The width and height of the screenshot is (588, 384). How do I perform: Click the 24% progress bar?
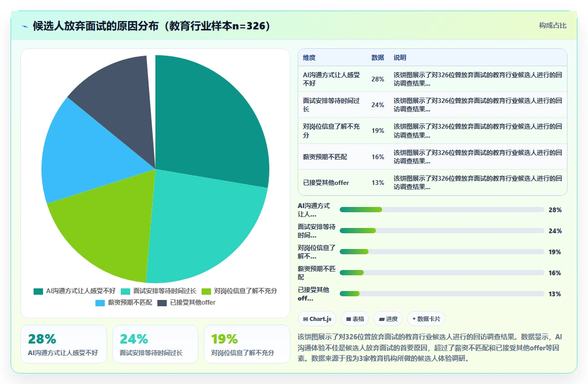[442, 231]
